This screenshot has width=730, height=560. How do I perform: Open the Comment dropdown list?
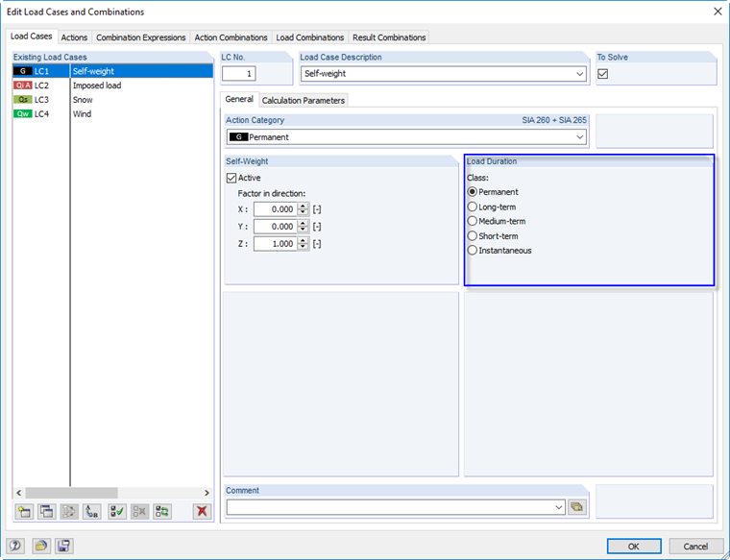(559, 507)
